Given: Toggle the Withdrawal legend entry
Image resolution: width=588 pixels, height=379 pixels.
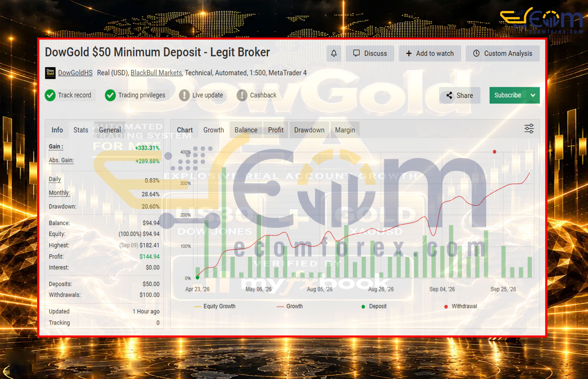Looking at the screenshot, I should (x=460, y=307).
